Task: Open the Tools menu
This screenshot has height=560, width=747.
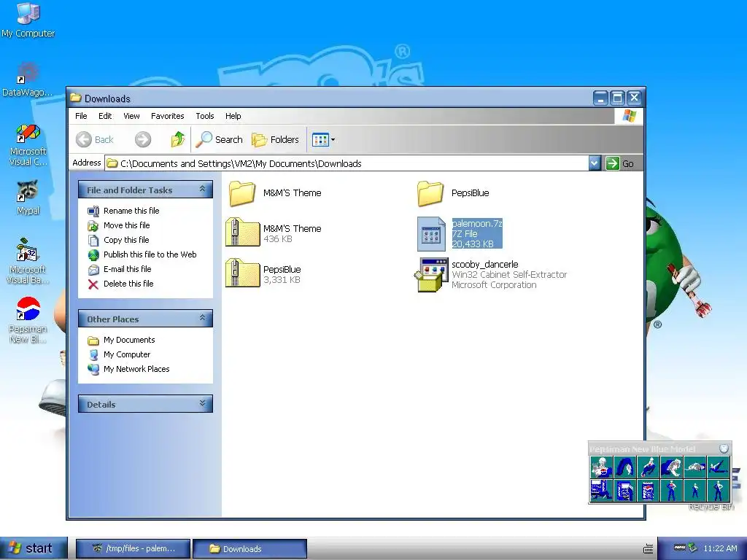Action: pos(205,116)
